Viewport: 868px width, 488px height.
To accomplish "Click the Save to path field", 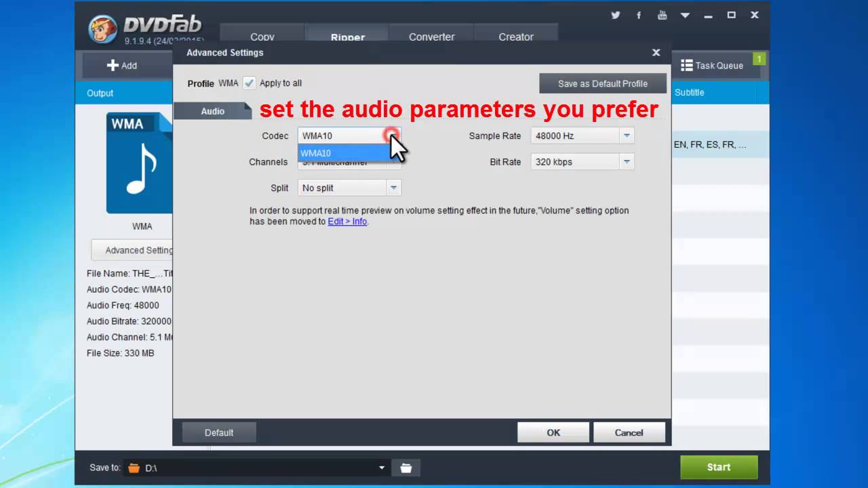I will [258, 468].
